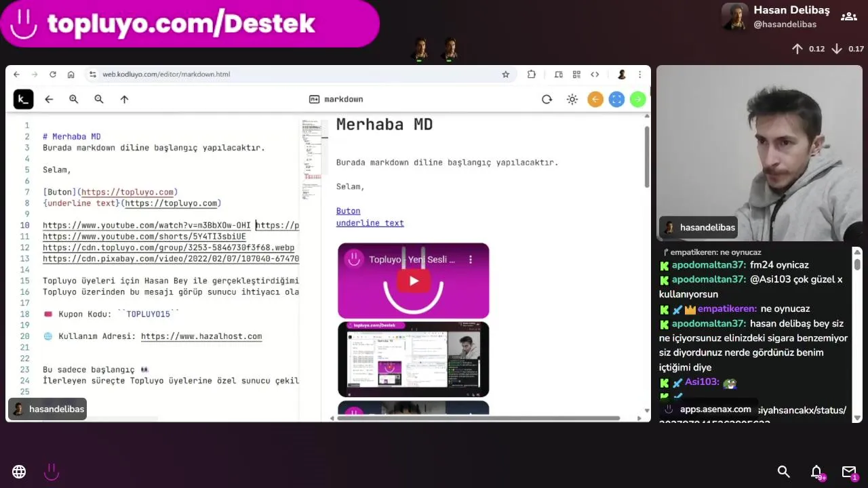Click the orange left arrow button
This screenshot has width=868, height=488.
pyautogui.click(x=595, y=100)
